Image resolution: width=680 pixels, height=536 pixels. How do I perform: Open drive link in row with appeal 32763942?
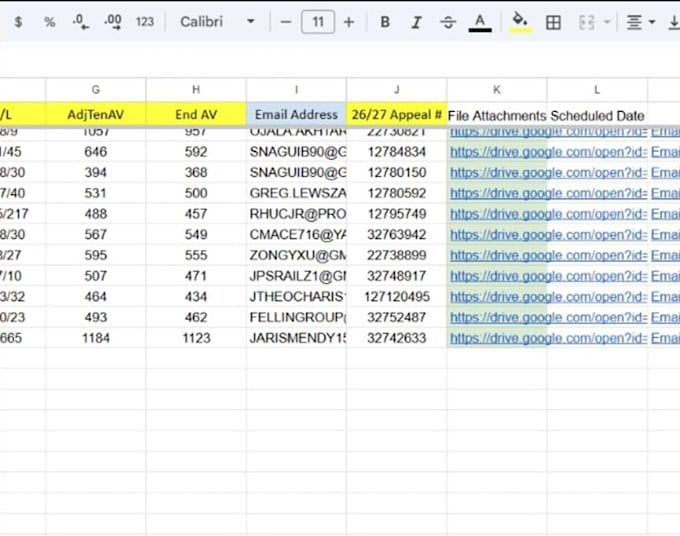coord(549,235)
